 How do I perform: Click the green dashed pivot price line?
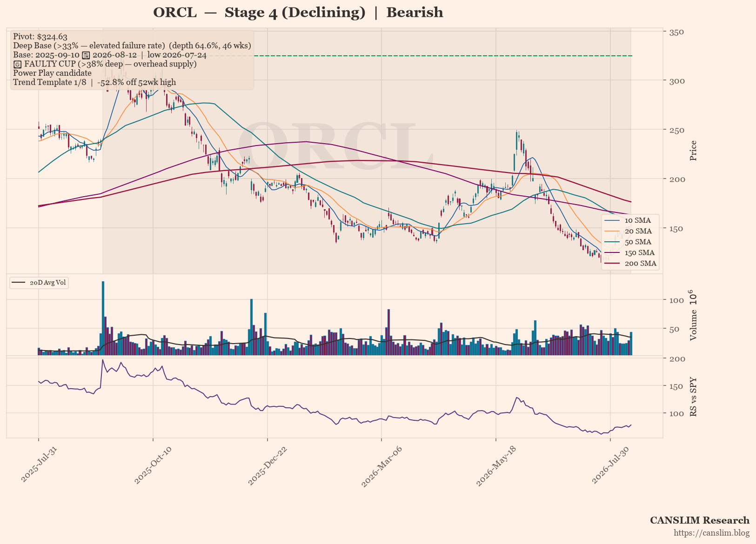(x=442, y=56)
